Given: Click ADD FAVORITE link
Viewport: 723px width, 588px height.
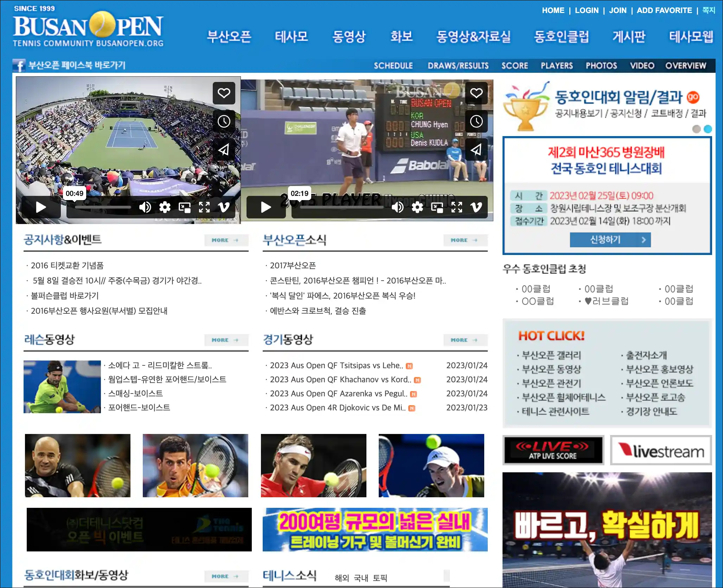Looking at the screenshot, I should (664, 11).
